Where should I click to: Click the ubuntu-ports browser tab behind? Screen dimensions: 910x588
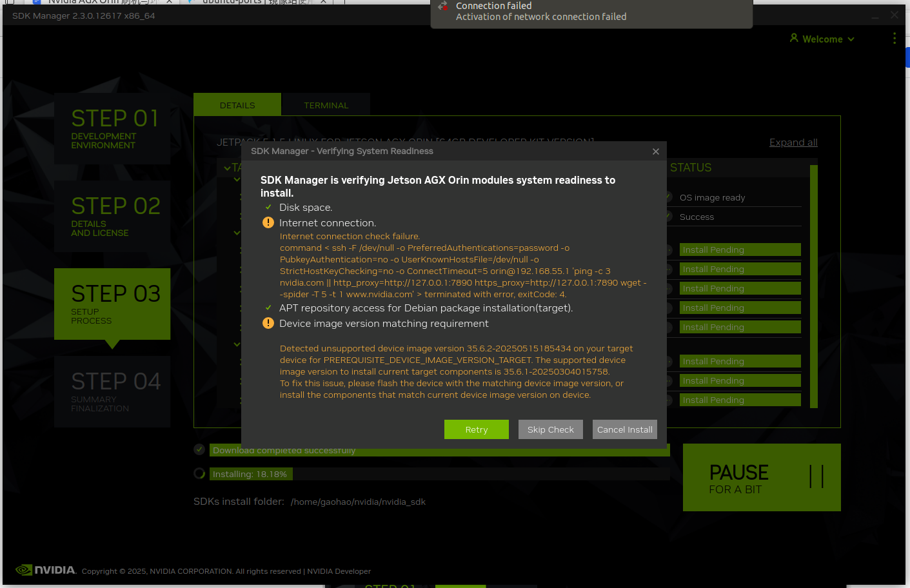(257, 2)
